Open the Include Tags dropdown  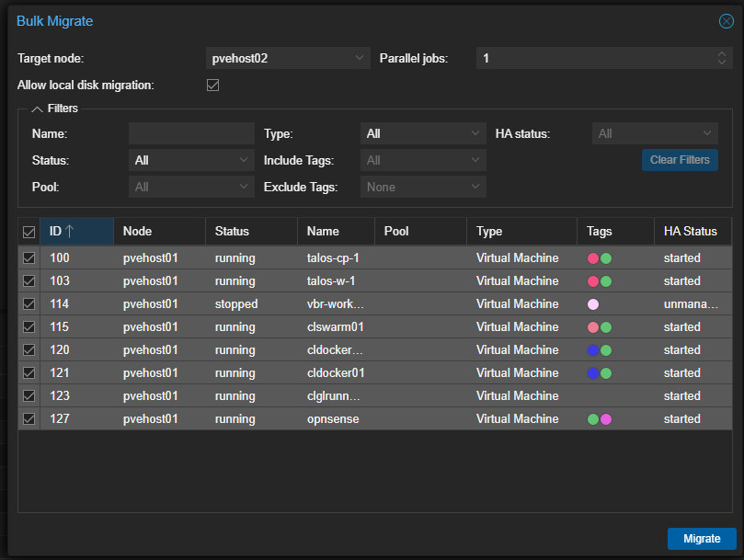pyautogui.click(x=423, y=160)
